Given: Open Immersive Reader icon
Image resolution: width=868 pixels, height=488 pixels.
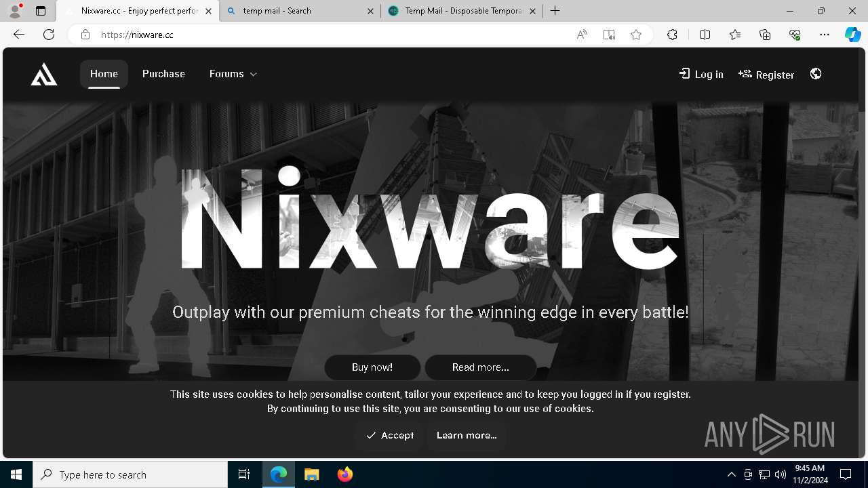Looking at the screenshot, I should 609,35.
